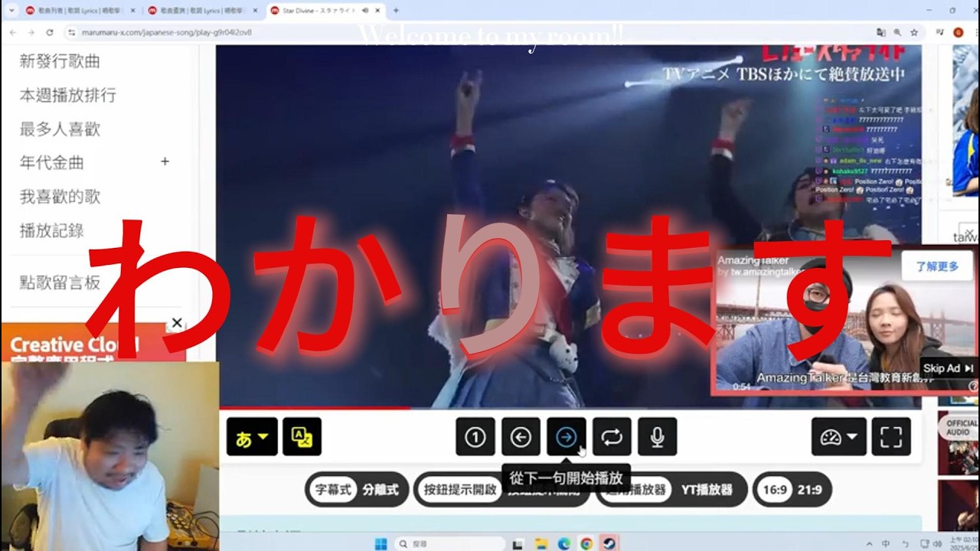The height and width of the screenshot is (551, 980).
Task: Choose 16:9 aspect ratio
Action: (x=775, y=490)
